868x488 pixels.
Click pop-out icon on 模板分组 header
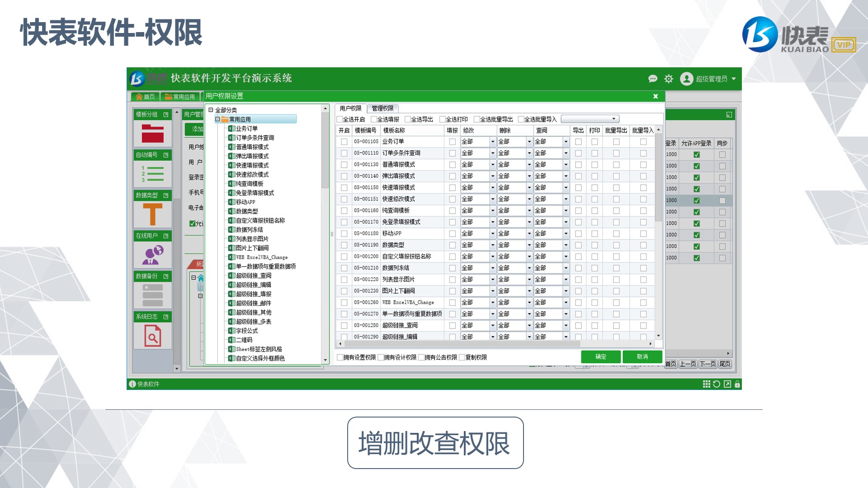coord(166,114)
